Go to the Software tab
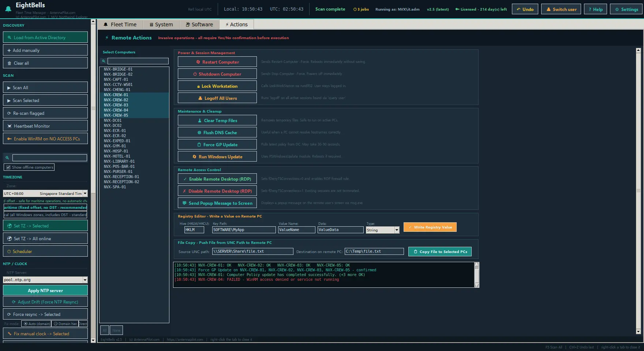Screen dimensions: 644x351 (x=199, y=24)
